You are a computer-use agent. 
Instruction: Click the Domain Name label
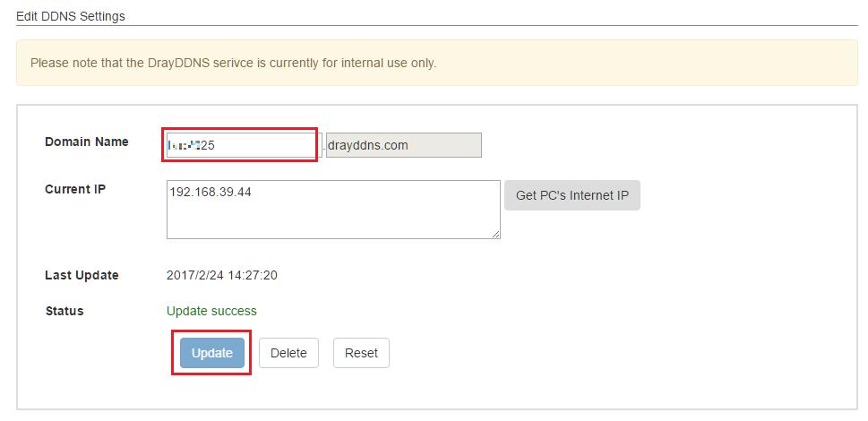[x=86, y=142]
